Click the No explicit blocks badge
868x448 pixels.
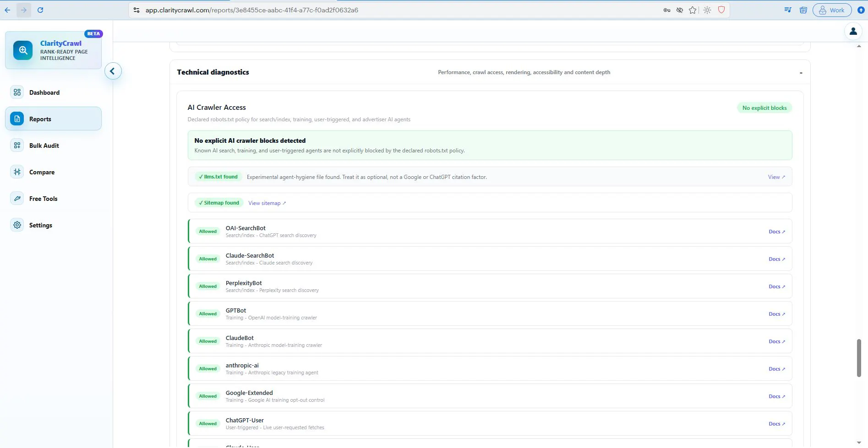[764, 108]
